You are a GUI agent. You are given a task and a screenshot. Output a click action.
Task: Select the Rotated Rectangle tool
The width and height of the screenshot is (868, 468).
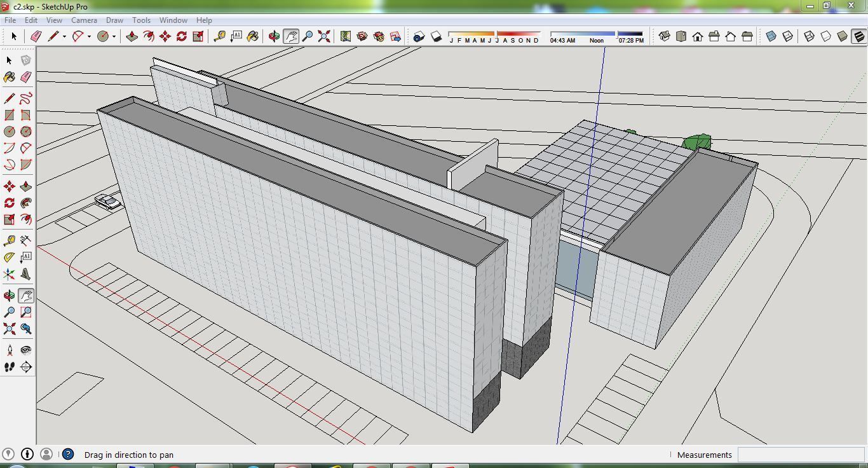25,115
